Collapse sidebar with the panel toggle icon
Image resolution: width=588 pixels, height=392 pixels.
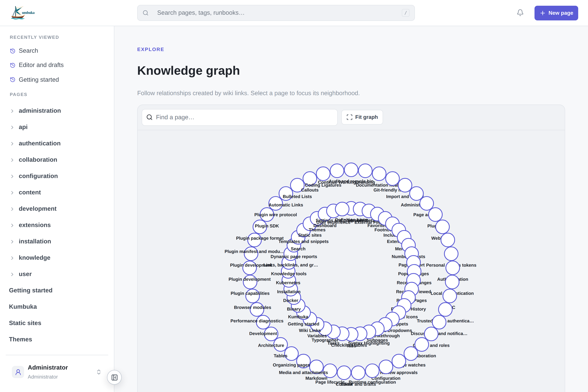tap(114, 377)
